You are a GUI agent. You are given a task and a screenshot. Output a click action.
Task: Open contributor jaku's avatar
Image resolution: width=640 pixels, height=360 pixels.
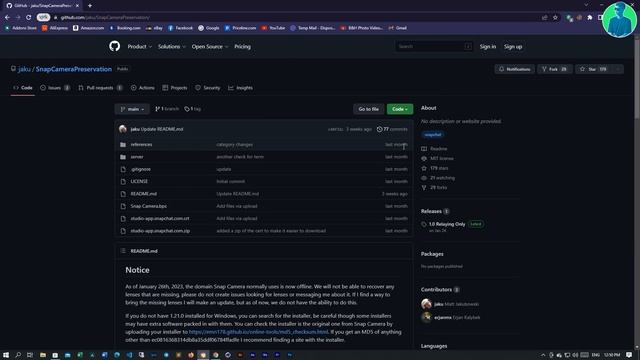[426, 304]
